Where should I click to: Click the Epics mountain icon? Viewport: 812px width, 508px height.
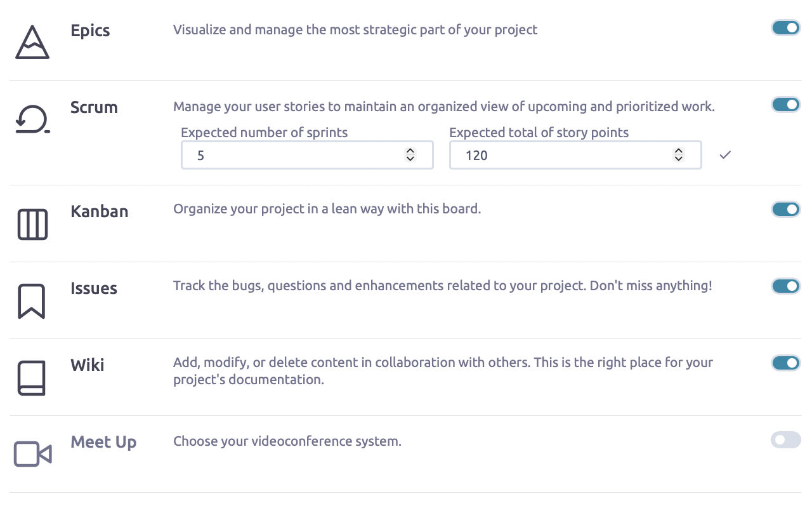tap(32, 43)
